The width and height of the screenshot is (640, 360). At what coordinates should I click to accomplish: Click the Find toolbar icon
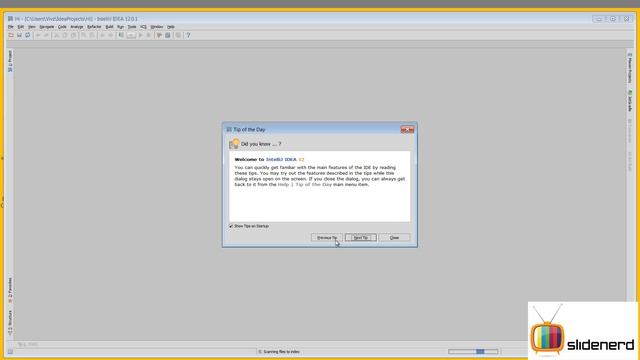pos(84,36)
